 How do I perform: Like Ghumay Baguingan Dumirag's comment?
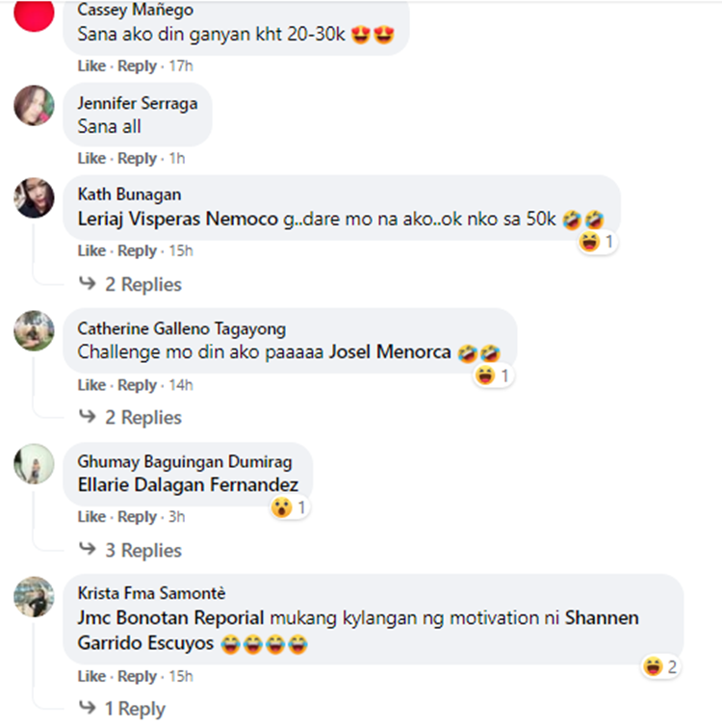91,517
